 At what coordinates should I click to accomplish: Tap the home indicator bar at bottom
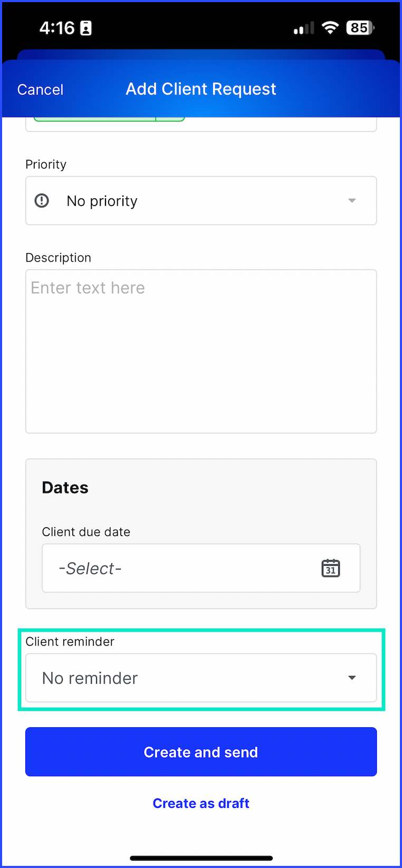click(x=201, y=858)
